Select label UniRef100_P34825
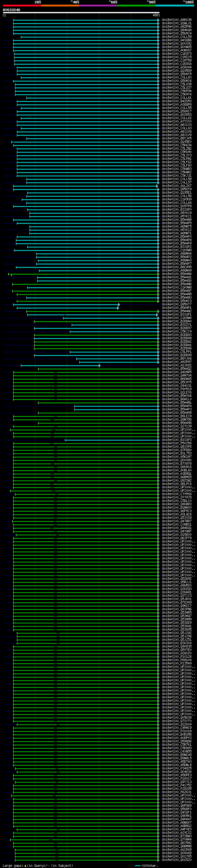The height and width of the screenshot is (868, 197). click(177, 768)
